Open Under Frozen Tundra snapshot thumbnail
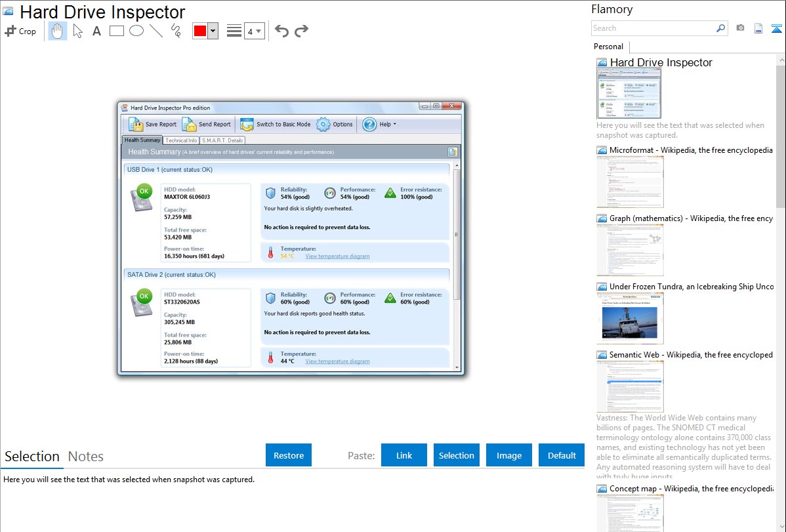This screenshot has width=786, height=532. (x=630, y=318)
